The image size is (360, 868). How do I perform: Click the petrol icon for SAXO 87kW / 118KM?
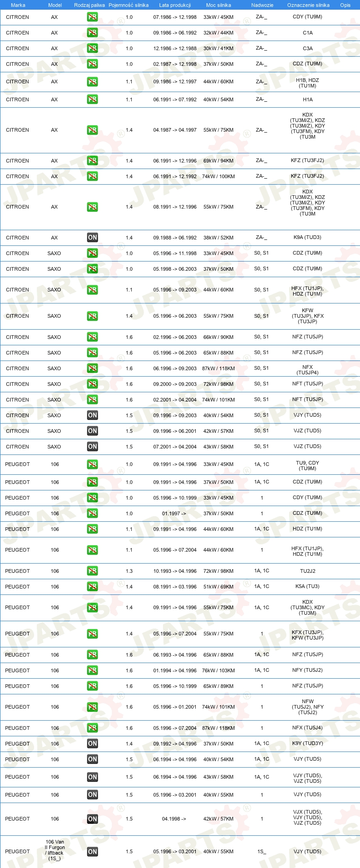(x=93, y=368)
